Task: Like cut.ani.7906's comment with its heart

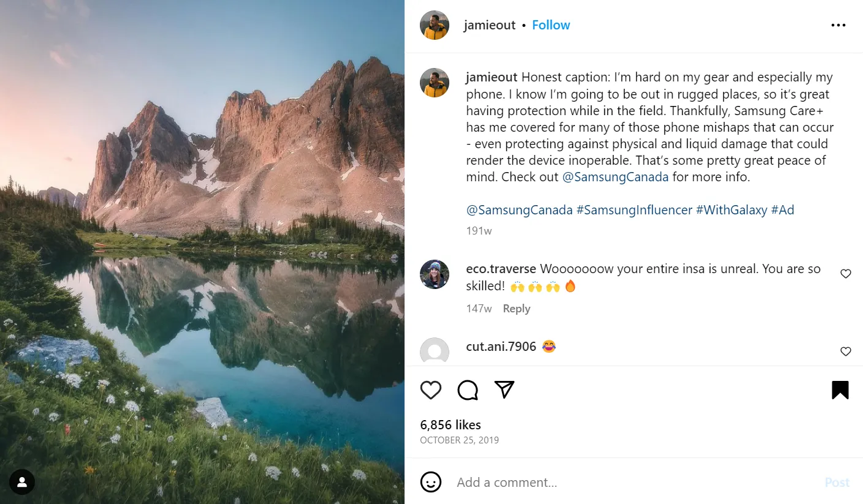Action: point(846,352)
